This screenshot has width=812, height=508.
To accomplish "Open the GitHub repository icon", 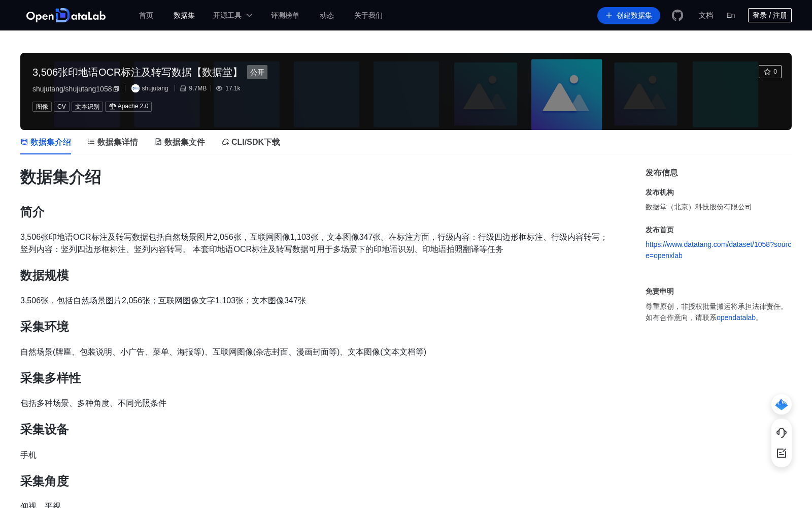I will (x=678, y=15).
